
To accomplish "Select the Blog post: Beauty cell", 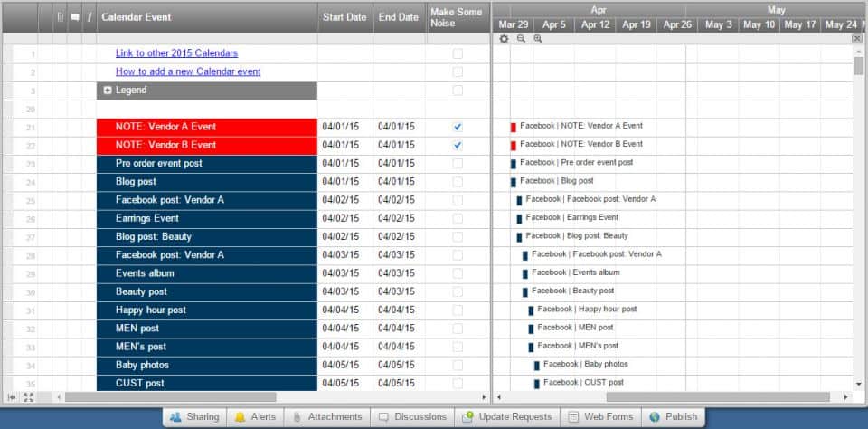I will point(207,236).
